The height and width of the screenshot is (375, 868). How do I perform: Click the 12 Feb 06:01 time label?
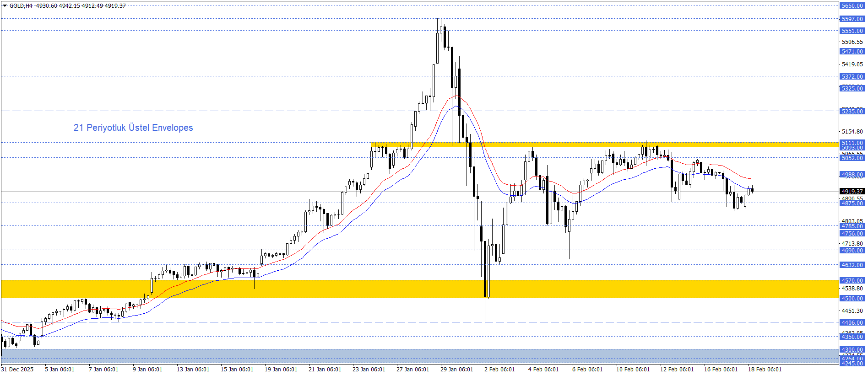coord(677,370)
